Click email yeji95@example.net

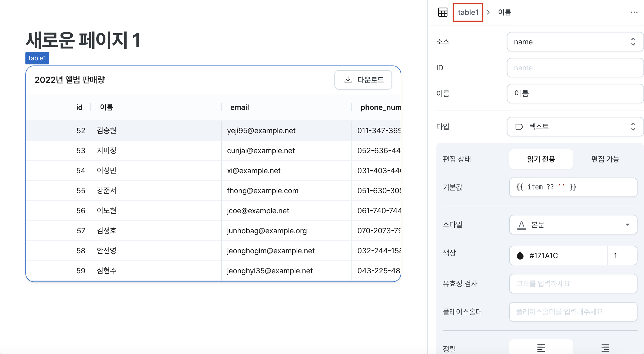[x=261, y=130]
